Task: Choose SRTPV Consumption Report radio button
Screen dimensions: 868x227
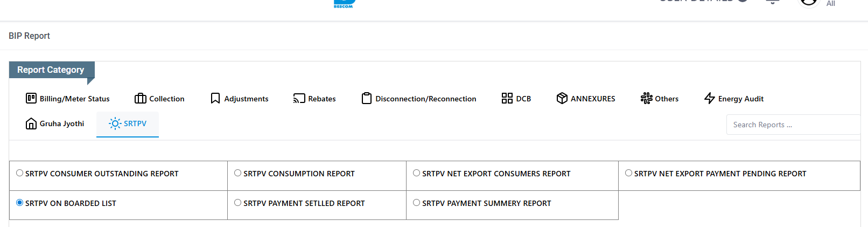Action: (237, 173)
